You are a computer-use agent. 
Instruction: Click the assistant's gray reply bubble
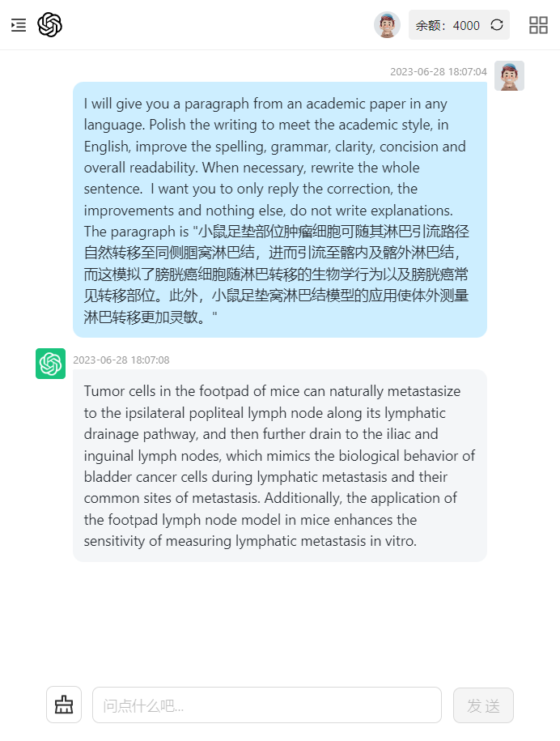coord(279,466)
